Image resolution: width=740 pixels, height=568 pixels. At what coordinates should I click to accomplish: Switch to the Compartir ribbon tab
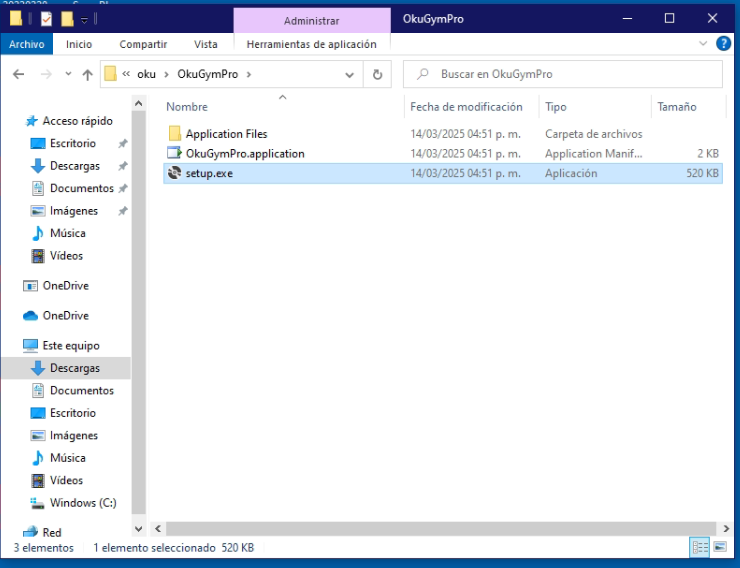143,44
